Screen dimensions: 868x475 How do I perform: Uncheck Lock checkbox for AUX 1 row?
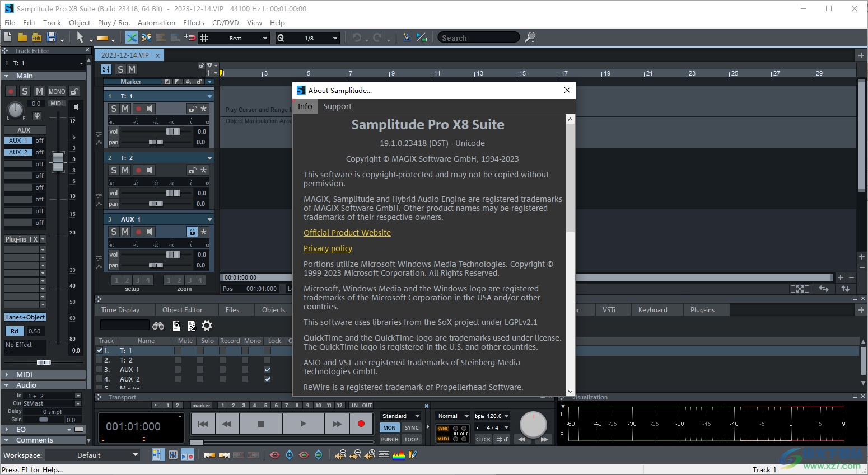(267, 370)
